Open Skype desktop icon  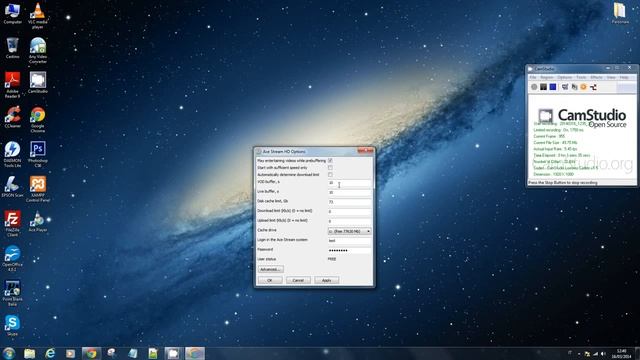point(12,325)
